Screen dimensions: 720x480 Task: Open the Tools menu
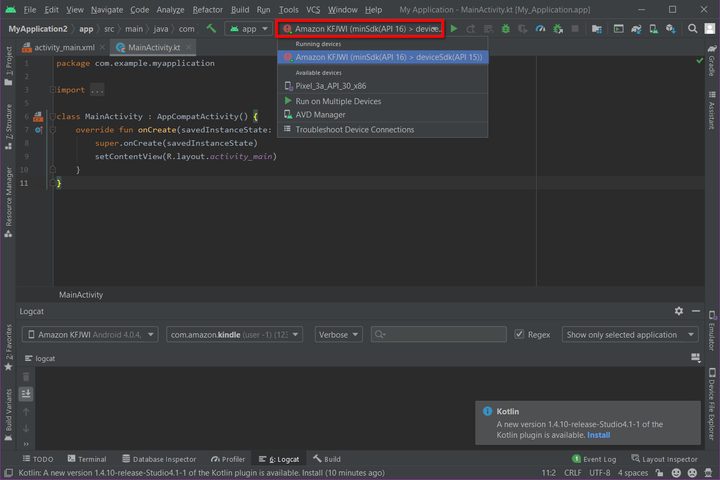[x=288, y=9]
